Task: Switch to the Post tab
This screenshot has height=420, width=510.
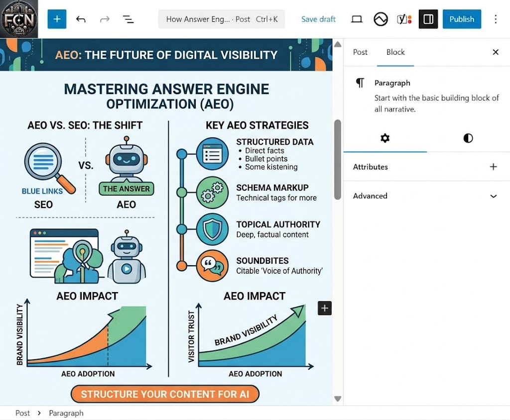Action: pos(360,52)
